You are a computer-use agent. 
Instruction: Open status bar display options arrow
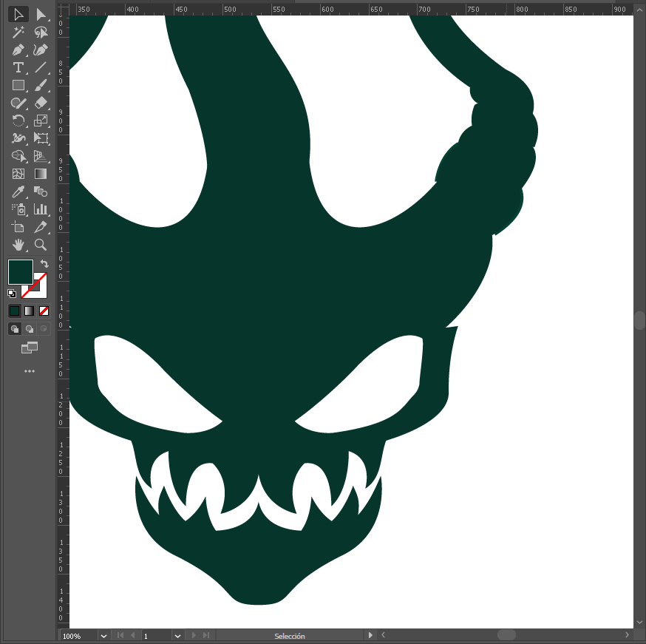370,635
